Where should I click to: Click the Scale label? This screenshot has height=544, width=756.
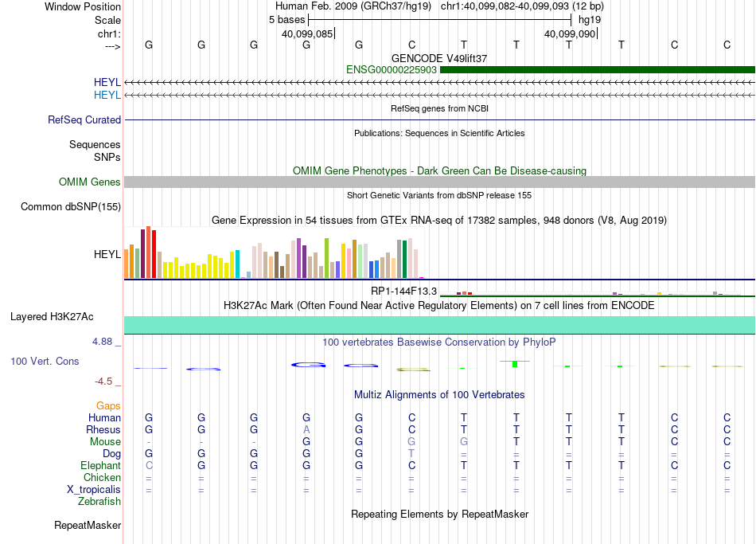(107, 20)
